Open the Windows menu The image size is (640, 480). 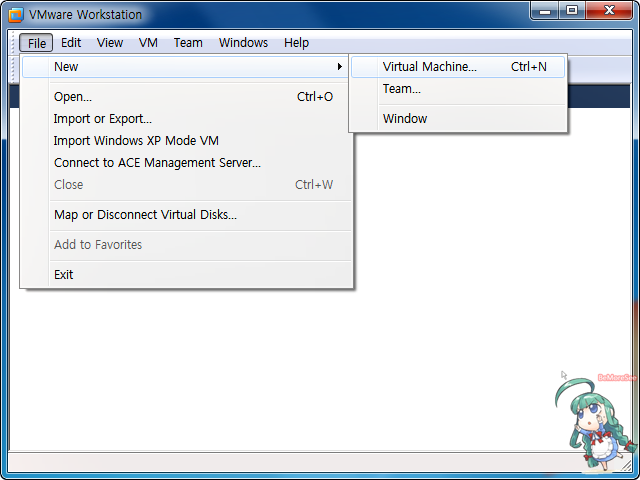pyautogui.click(x=243, y=43)
